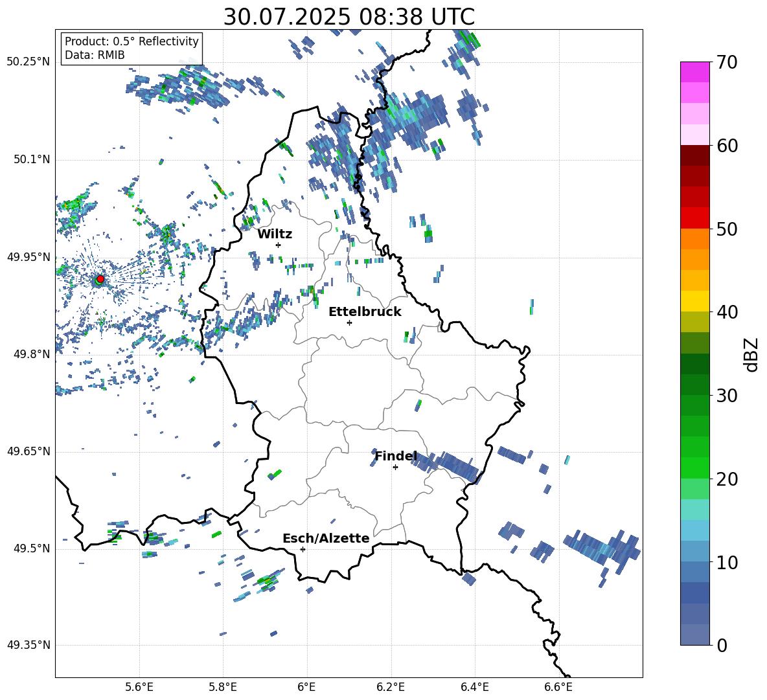The height and width of the screenshot is (700, 767).
Task: Click the 6°E longitude label
Action: pyautogui.click(x=306, y=687)
